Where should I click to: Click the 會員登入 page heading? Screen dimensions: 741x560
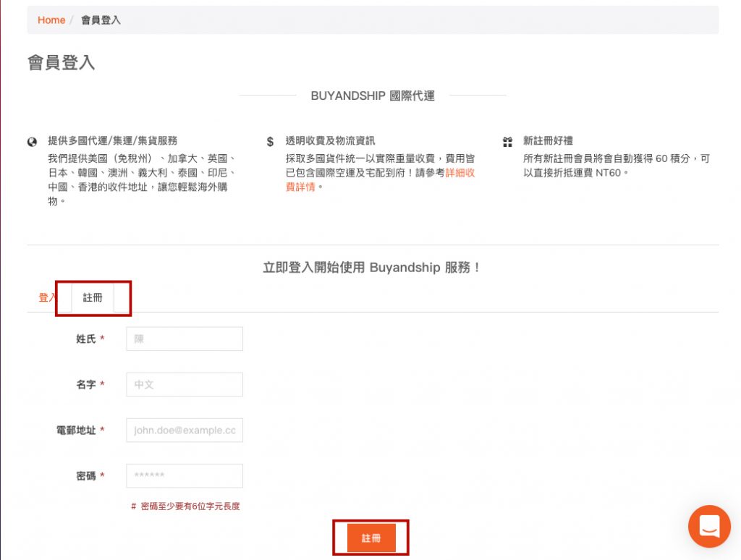(x=62, y=62)
